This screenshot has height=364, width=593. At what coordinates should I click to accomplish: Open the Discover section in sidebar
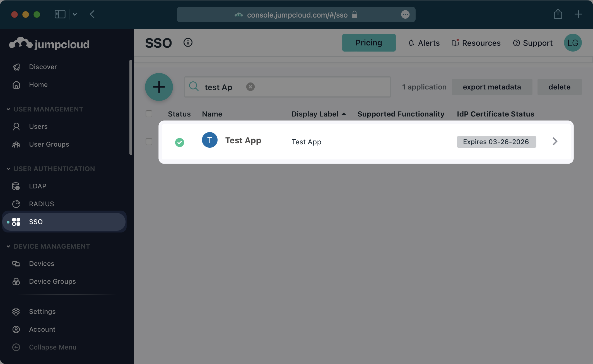tap(43, 67)
